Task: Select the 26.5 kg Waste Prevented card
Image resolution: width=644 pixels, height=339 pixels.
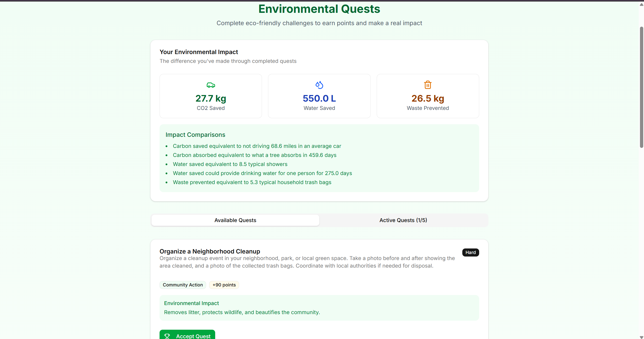Action: point(428,96)
